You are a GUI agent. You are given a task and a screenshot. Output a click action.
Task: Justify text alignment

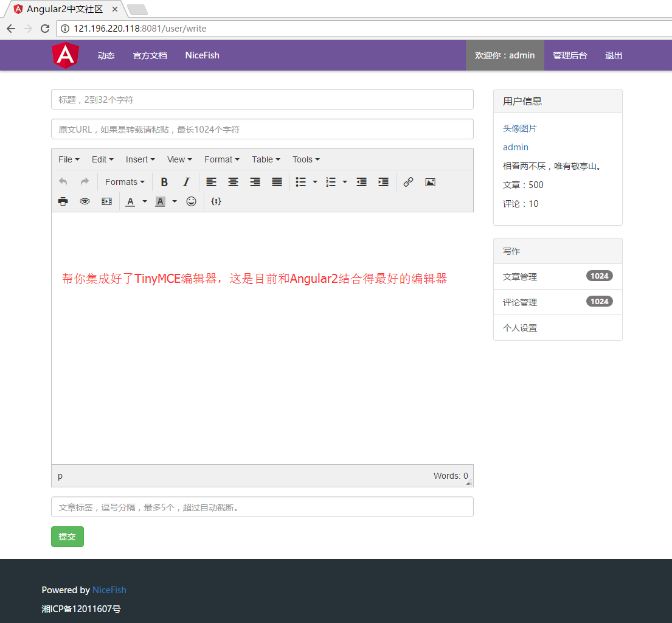pos(277,182)
